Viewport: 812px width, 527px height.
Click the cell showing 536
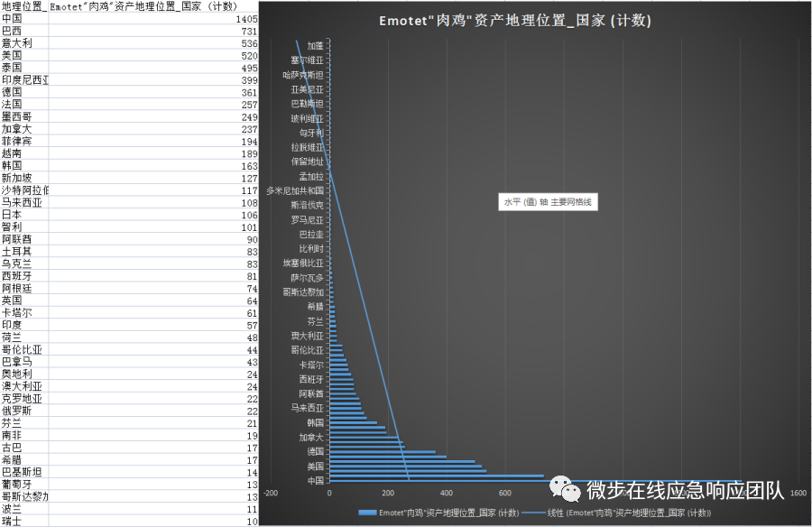pyautogui.click(x=153, y=43)
